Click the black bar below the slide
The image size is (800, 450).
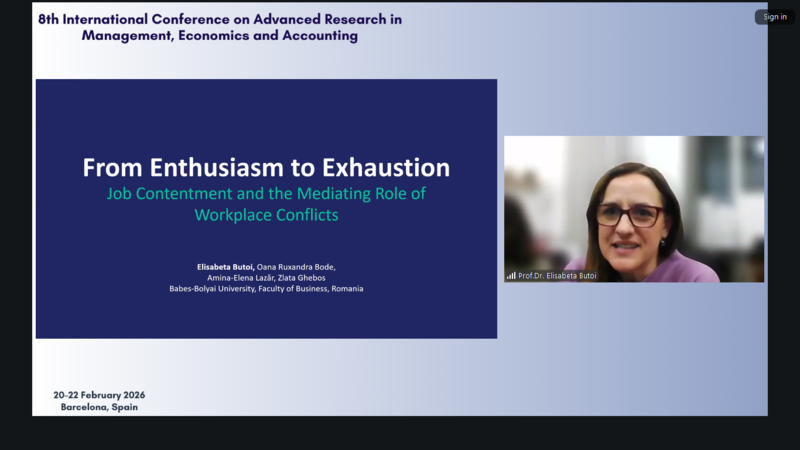[x=400, y=433]
